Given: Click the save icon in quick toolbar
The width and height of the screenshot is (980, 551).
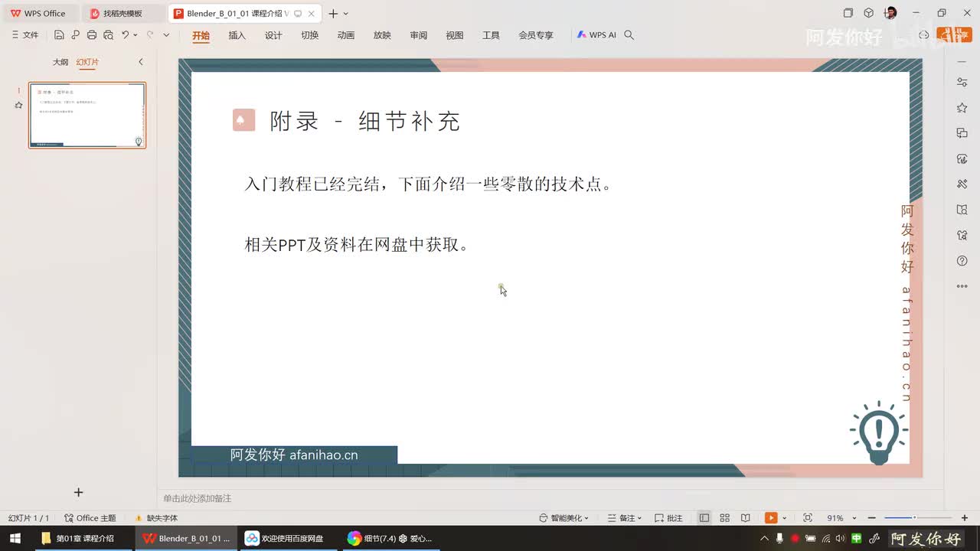Looking at the screenshot, I should (59, 35).
